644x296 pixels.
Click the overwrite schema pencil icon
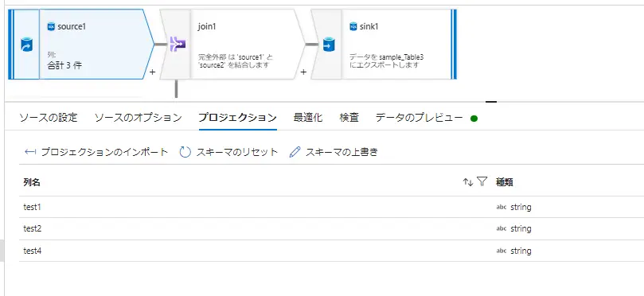tap(295, 152)
